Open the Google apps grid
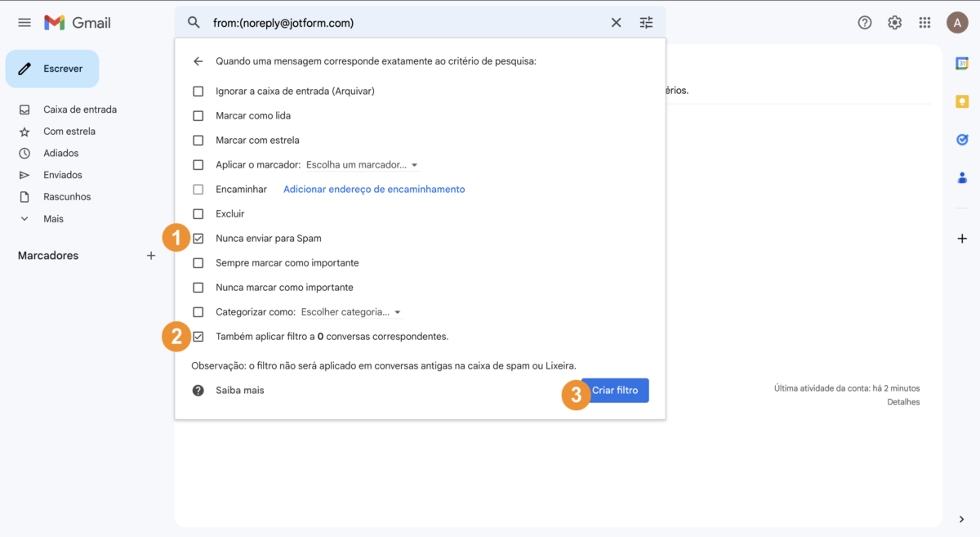Viewport: 980px width, 537px height. coord(924,23)
